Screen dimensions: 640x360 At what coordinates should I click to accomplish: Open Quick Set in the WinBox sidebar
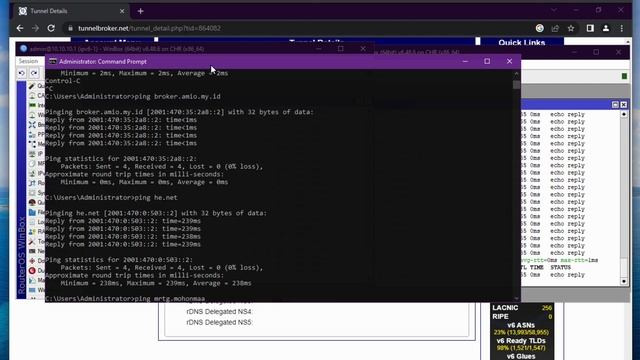tap(36, 86)
